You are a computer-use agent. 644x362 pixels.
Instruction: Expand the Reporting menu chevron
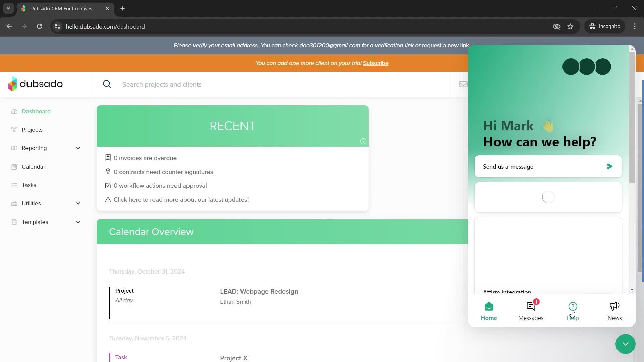(x=78, y=148)
